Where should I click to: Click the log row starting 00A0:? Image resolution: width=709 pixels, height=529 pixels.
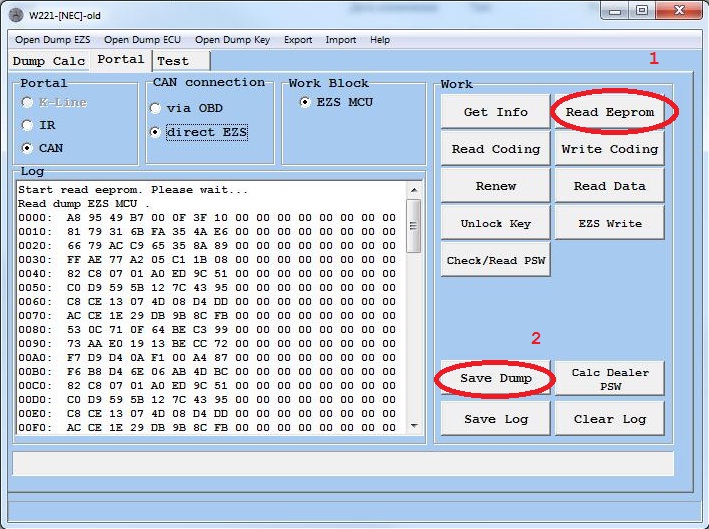(207, 358)
